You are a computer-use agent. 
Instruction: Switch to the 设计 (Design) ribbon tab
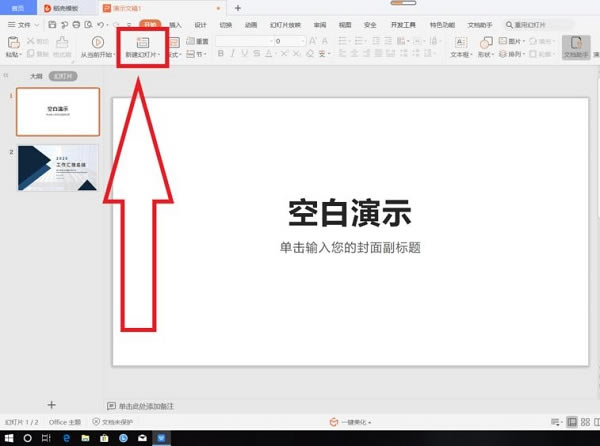(x=200, y=23)
